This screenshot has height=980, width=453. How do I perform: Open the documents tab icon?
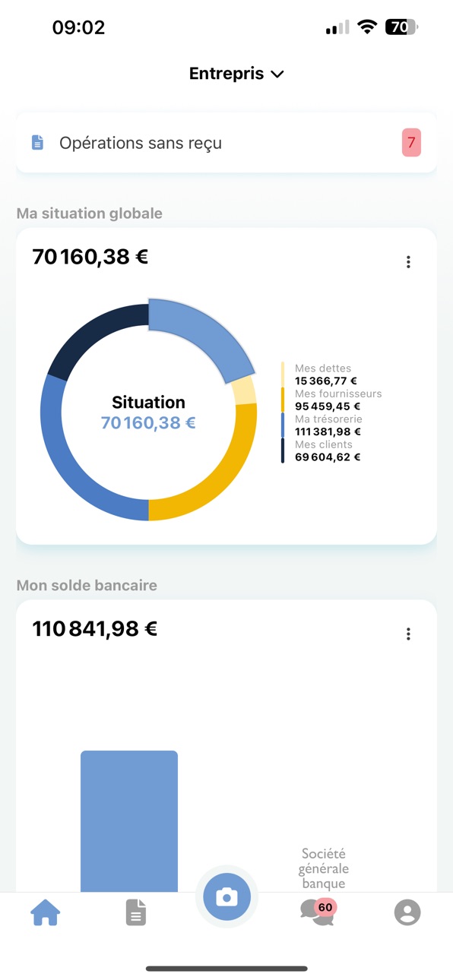pos(135,912)
